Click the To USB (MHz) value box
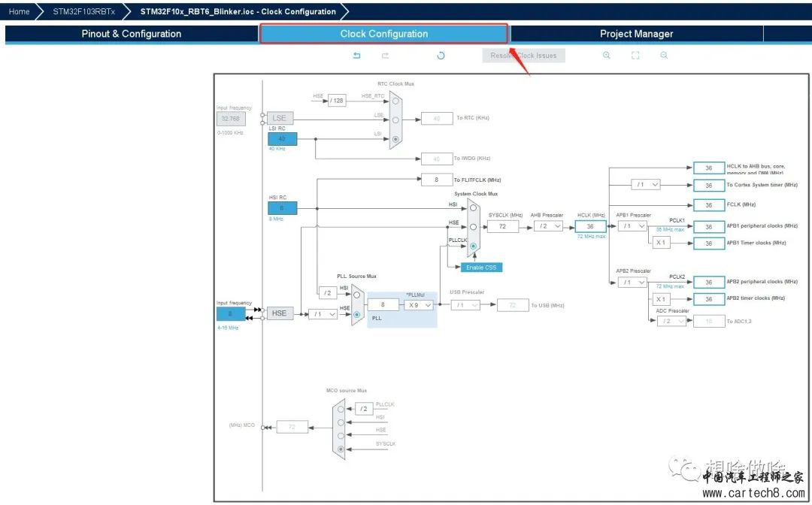The image size is (812, 505). 513,305
